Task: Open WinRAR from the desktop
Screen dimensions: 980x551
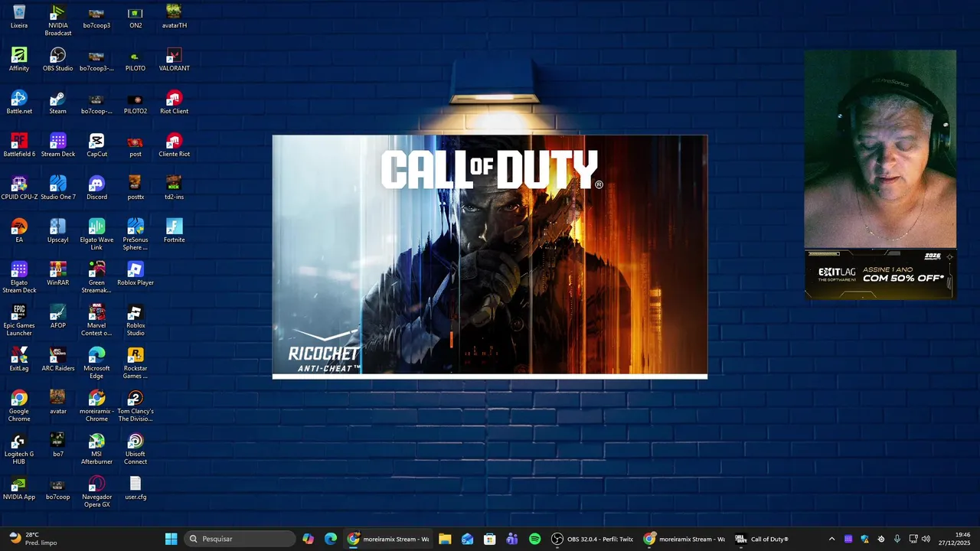Action: tap(58, 274)
